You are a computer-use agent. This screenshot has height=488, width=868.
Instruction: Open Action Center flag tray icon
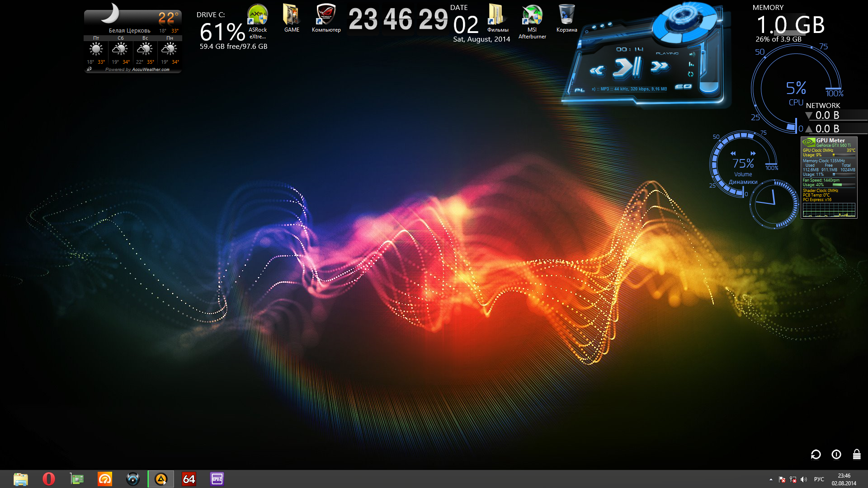[782, 479]
